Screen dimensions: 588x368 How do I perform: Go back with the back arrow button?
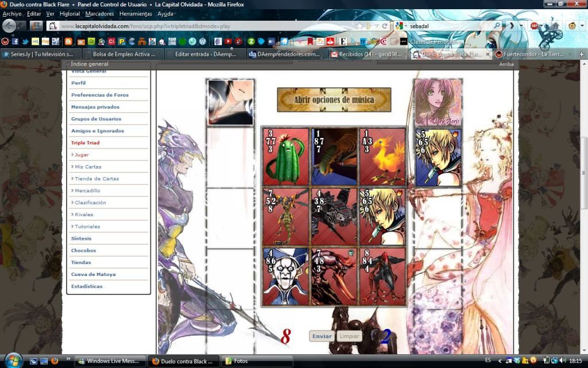(x=9, y=26)
